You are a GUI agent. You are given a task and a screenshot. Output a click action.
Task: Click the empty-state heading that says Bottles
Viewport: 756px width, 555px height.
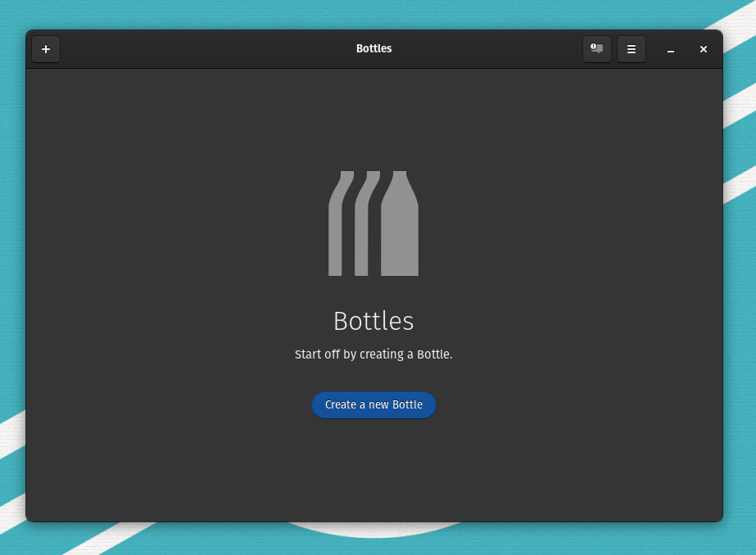click(373, 321)
